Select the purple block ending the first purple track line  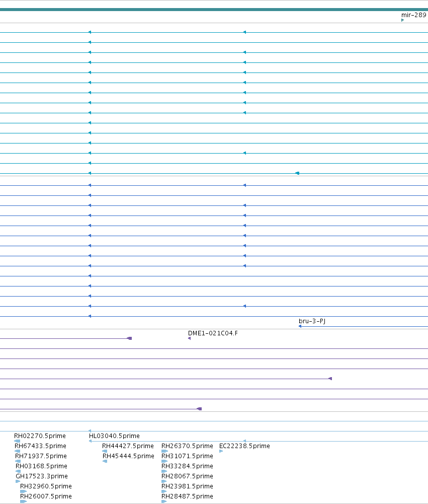(x=129, y=338)
